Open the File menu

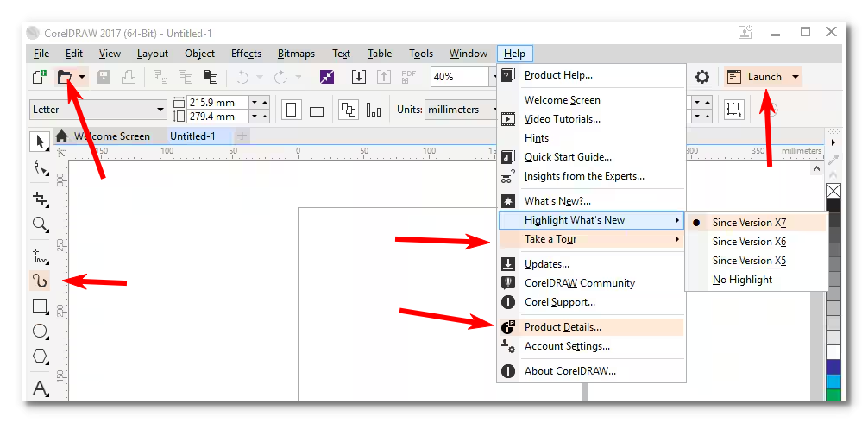click(41, 54)
